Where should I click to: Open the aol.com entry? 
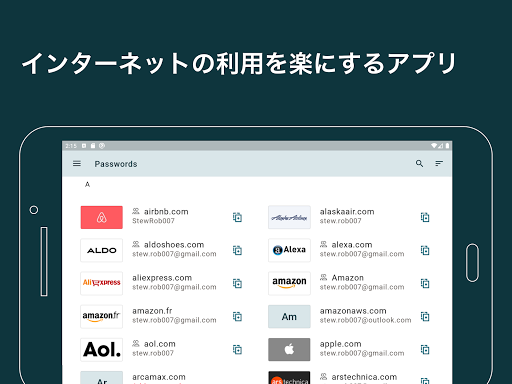pos(160,344)
